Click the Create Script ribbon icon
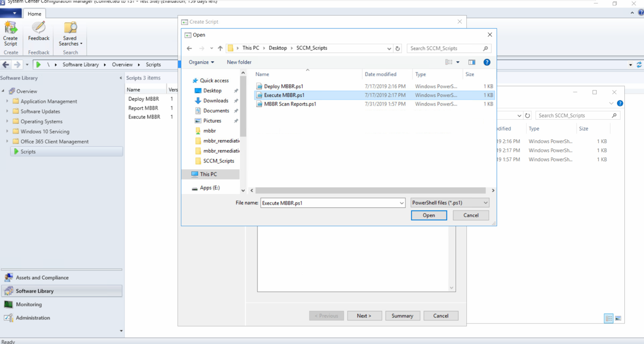Image resolution: width=644 pixels, height=344 pixels. (x=10, y=34)
